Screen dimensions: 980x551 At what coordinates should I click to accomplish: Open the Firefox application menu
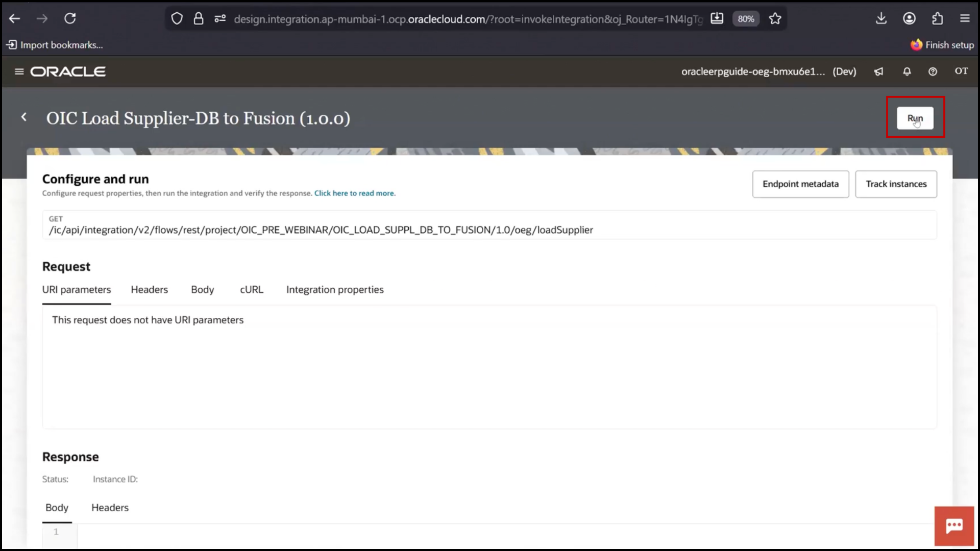(965, 18)
